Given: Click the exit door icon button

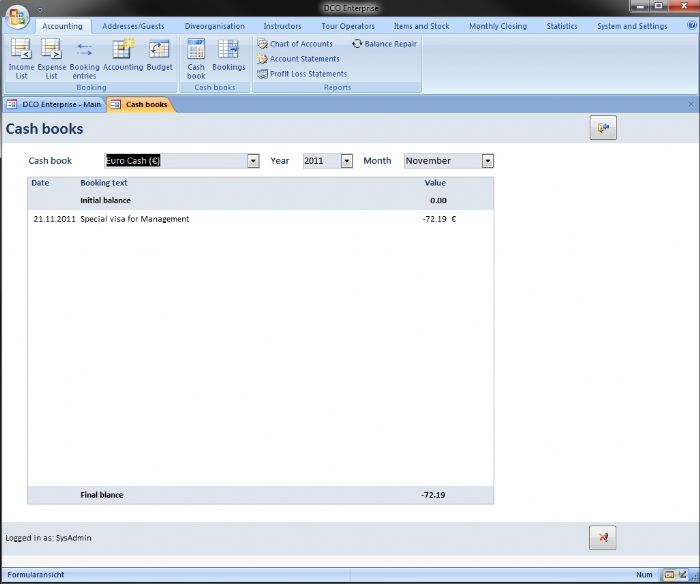Looking at the screenshot, I should pos(602,127).
